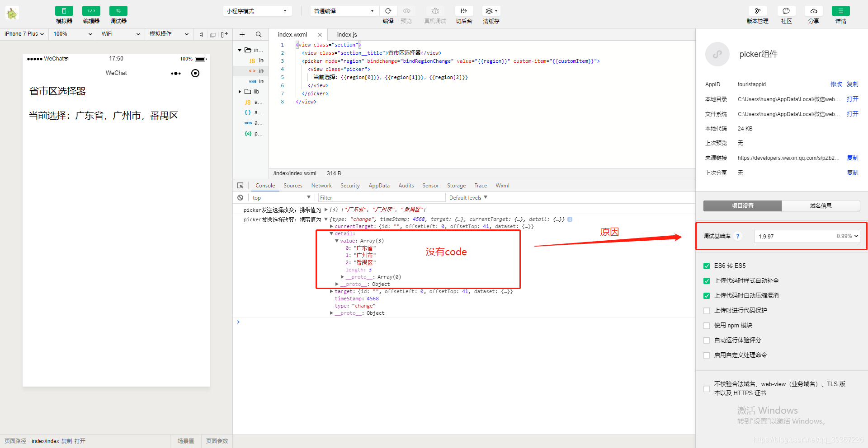Enable 自动运行体验评分 checkbox

pos(707,341)
